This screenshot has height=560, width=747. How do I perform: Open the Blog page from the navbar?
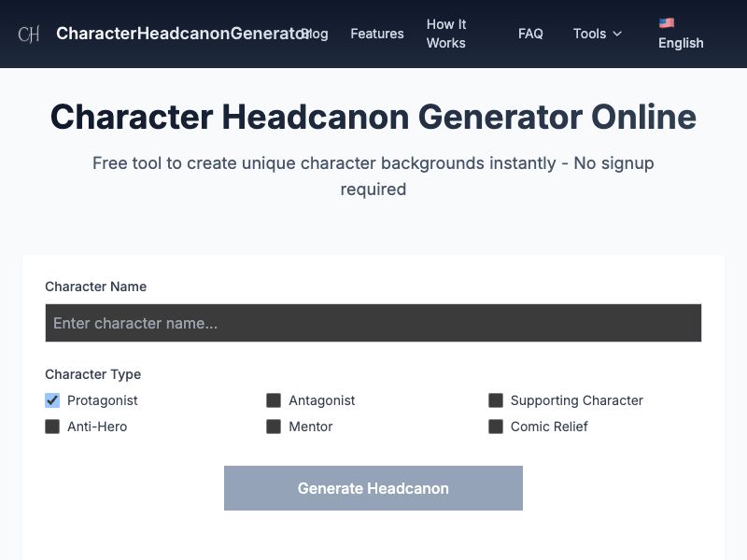[314, 34]
